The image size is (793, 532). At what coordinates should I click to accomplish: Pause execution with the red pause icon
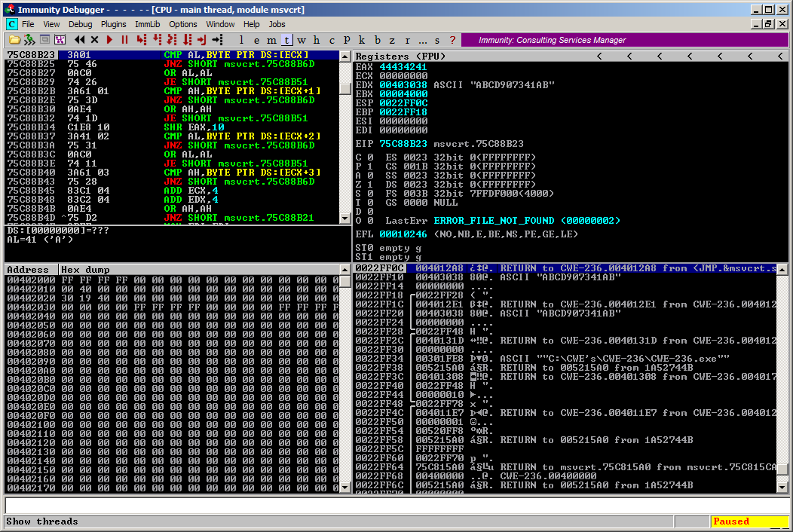tap(125, 40)
